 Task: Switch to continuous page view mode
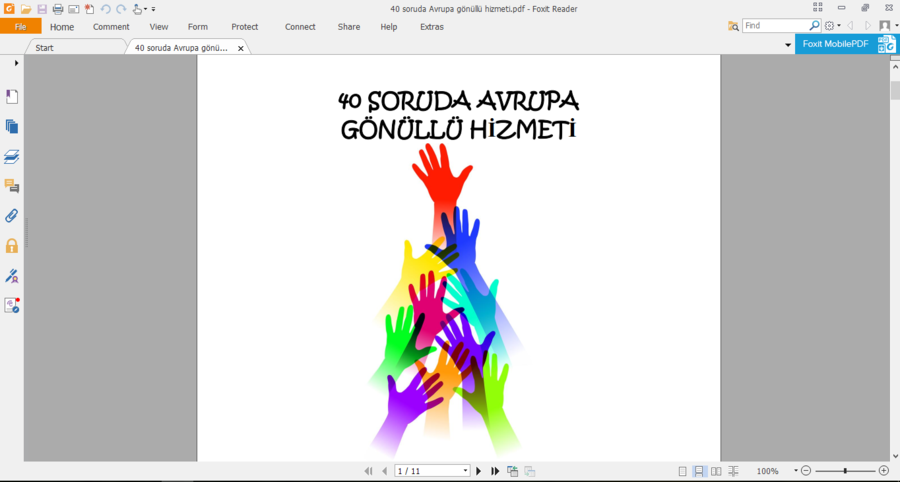point(700,471)
